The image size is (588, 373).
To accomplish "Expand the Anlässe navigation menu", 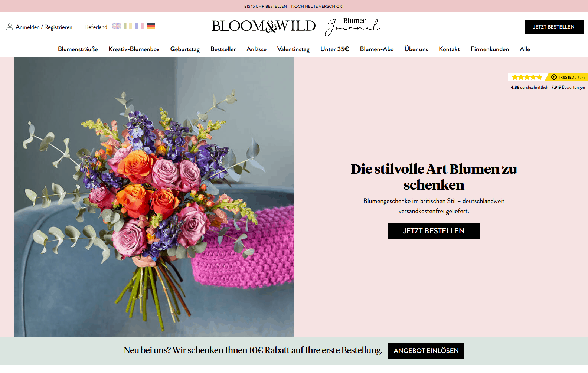I will [257, 49].
